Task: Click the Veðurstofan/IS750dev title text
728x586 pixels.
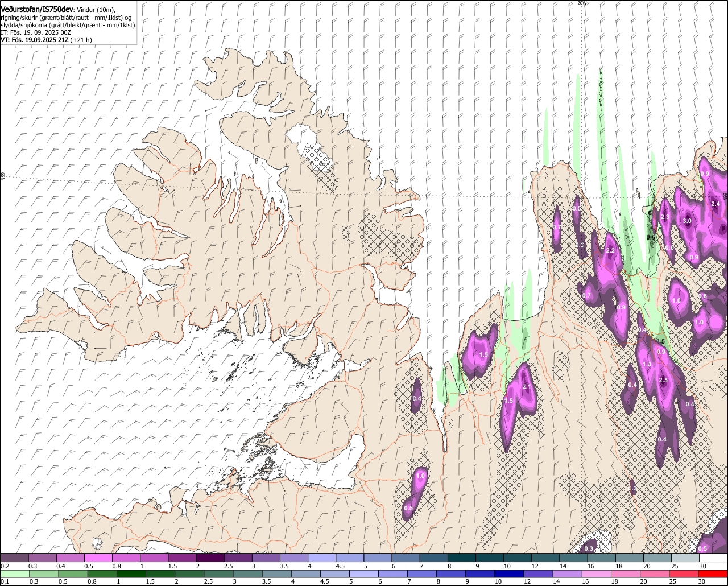Action: [x=37, y=10]
